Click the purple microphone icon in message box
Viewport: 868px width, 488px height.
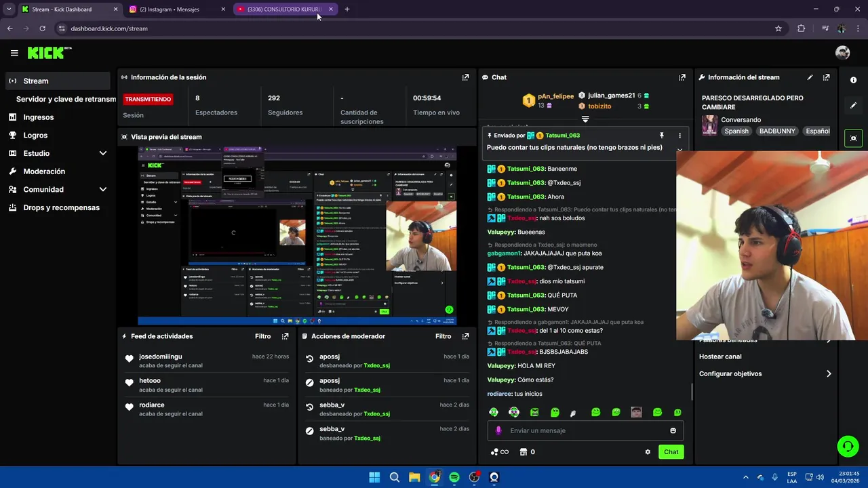(498, 430)
